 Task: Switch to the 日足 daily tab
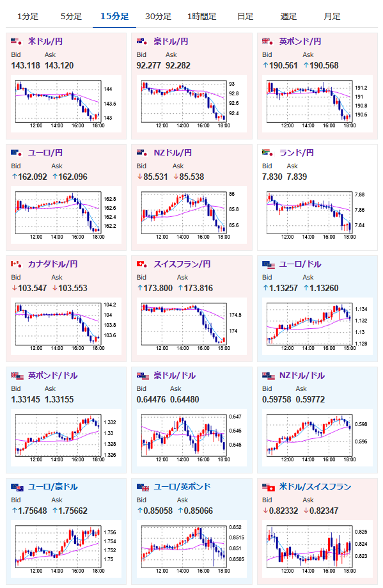(245, 17)
